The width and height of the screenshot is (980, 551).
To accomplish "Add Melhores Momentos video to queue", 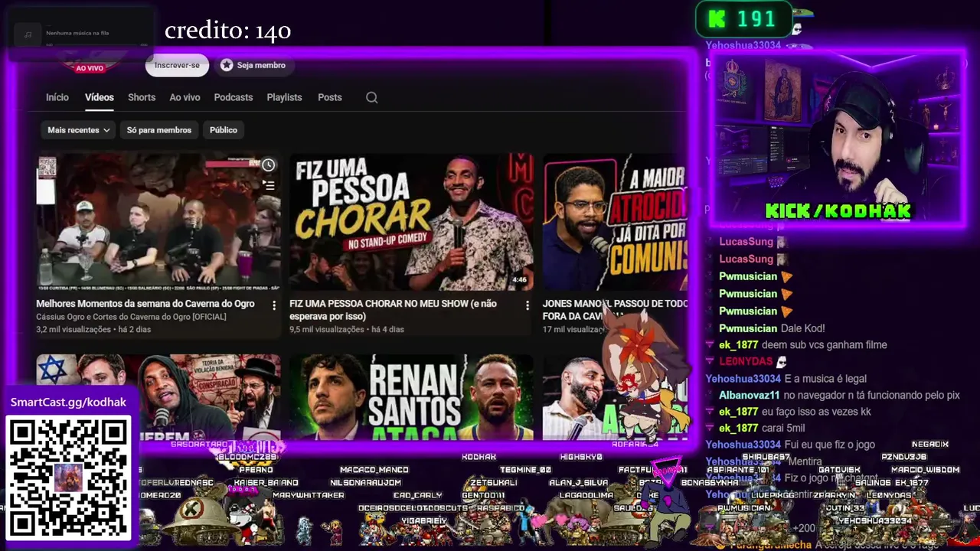I will click(268, 185).
